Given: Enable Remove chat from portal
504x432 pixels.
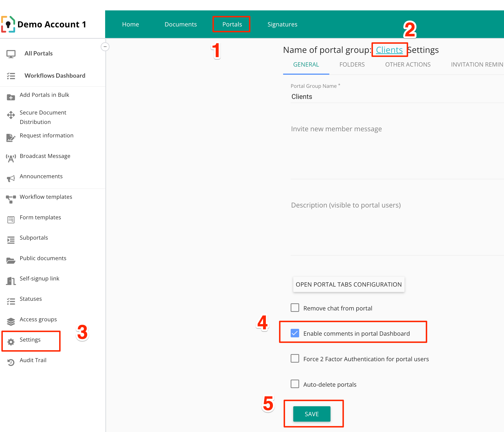Looking at the screenshot, I should coord(295,308).
